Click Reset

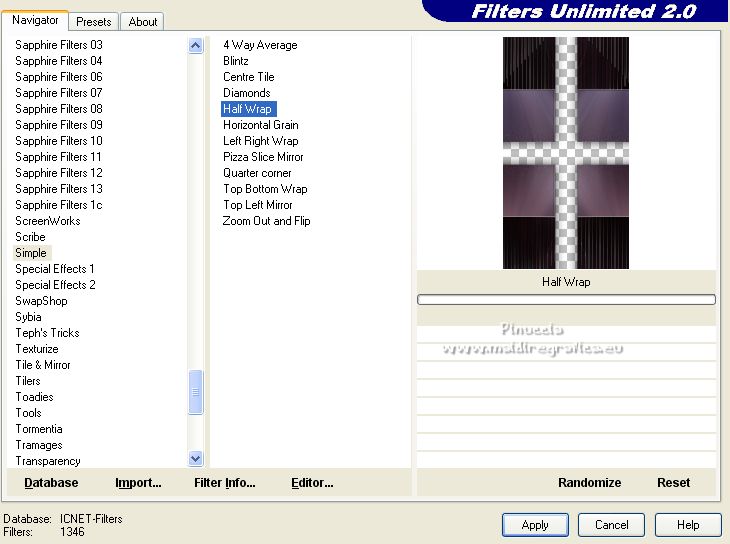point(673,483)
